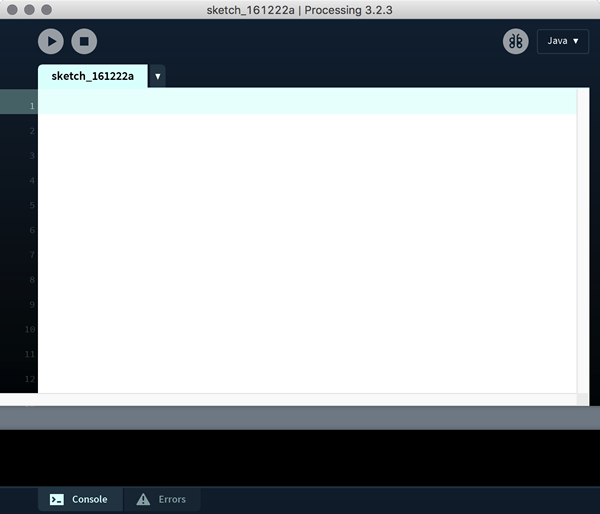Close the window with the first title-bar button
The width and height of the screenshot is (600, 514).
pyautogui.click(x=12, y=10)
